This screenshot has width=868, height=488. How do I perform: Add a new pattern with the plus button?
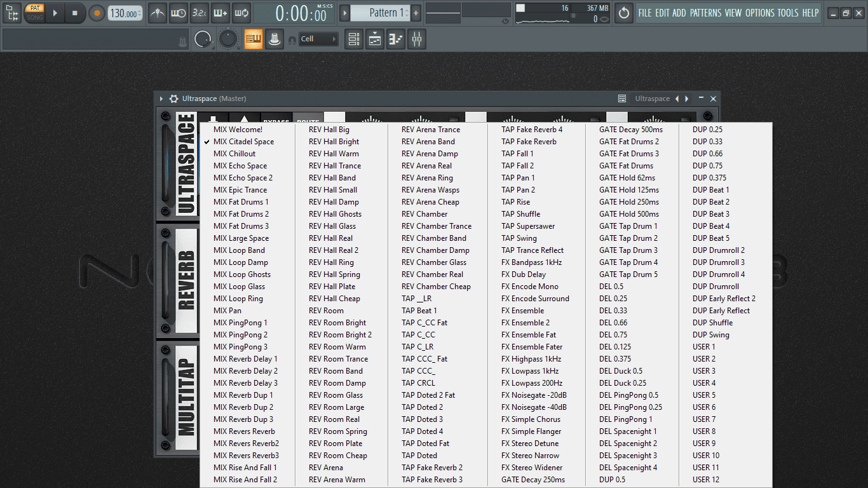[x=416, y=13]
